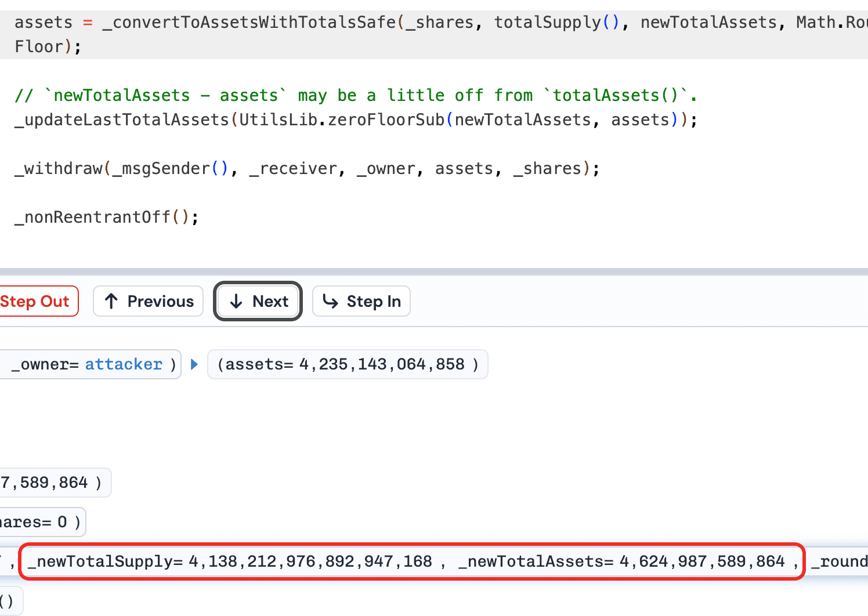
Task: Click the green newTotalAssets comment line
Action: point(355,95)
